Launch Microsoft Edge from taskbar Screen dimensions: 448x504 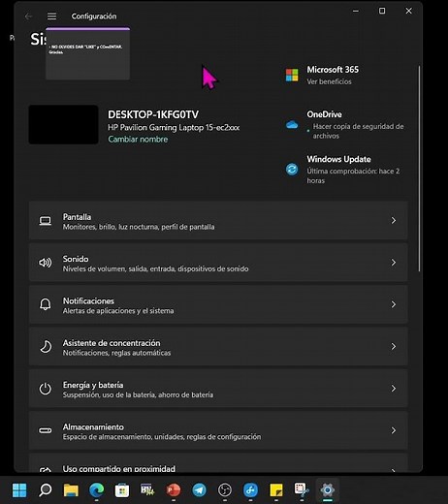click(96, 490)
